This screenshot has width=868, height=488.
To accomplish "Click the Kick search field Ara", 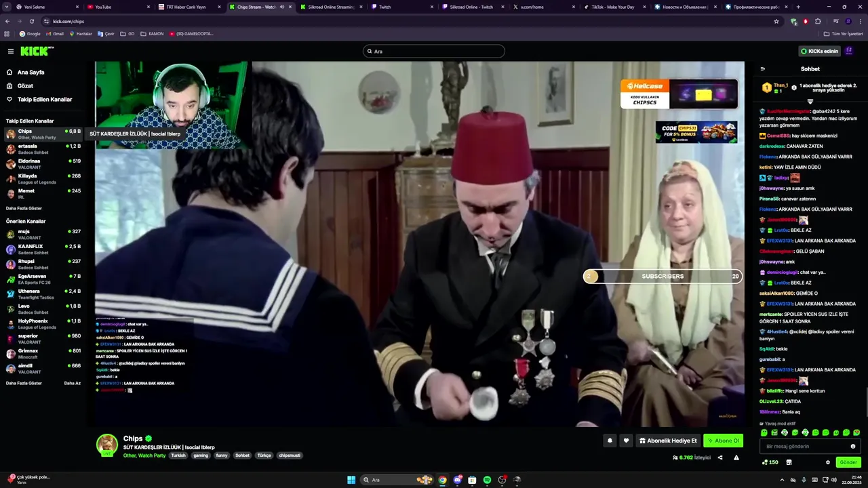I will tap(434, 51).
